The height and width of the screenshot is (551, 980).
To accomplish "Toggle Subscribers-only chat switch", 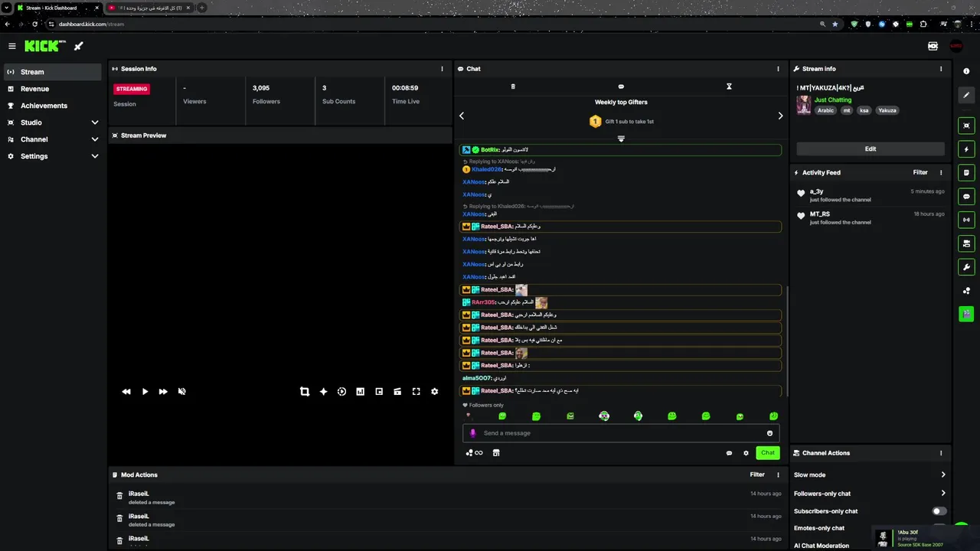I will click(x=939, y=510).
